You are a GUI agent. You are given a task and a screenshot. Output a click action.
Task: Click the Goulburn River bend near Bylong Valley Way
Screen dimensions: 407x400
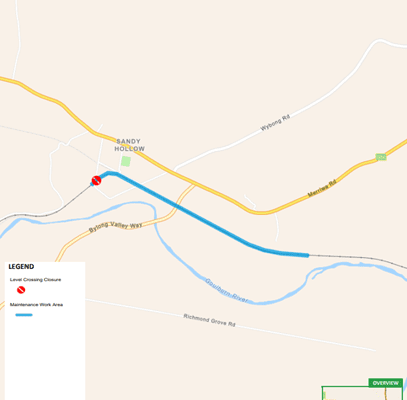click(x=154, y=213)
